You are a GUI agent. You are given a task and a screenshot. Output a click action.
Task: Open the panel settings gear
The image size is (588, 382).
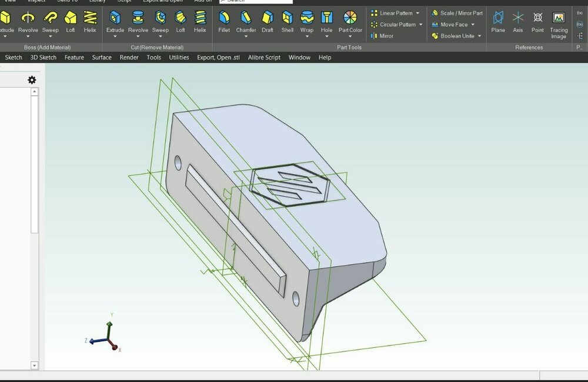[32, 80]
